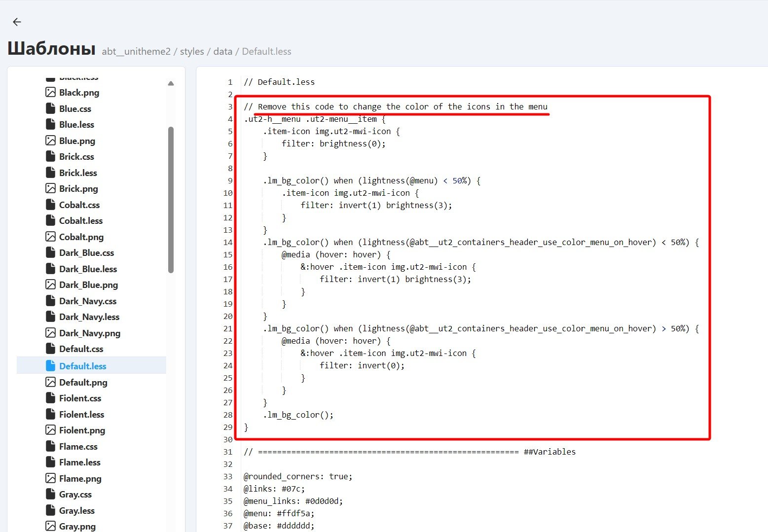Click the file icon beside Gray.css
Image resolution: width=768 pixels, height=532 pixels.
point(50,494)
